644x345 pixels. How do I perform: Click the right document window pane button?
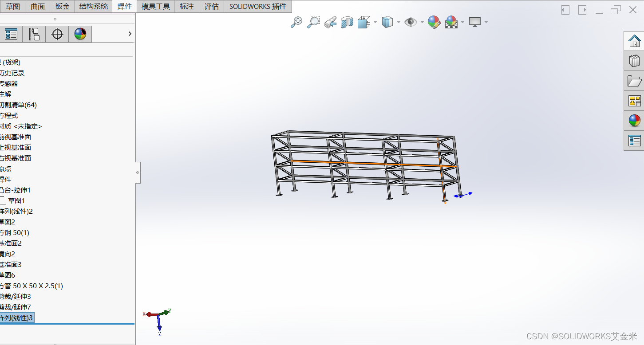[x=582, y=10]
